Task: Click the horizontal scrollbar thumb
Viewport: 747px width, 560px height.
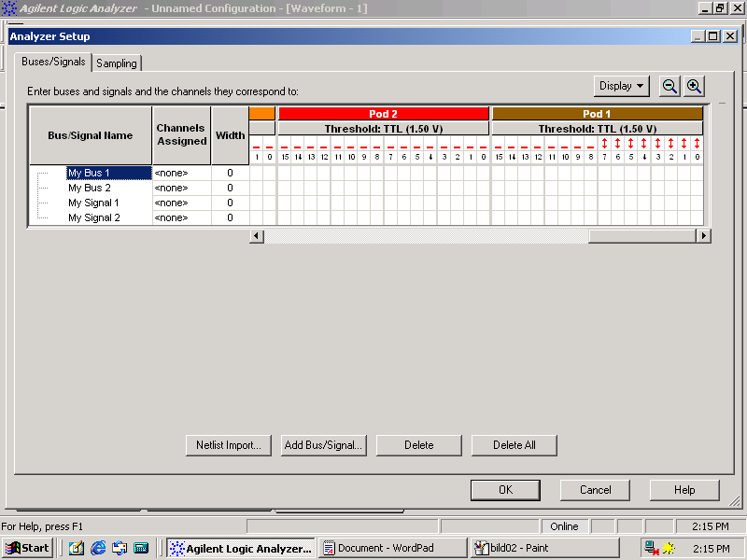Action: (x=642, y=236)
